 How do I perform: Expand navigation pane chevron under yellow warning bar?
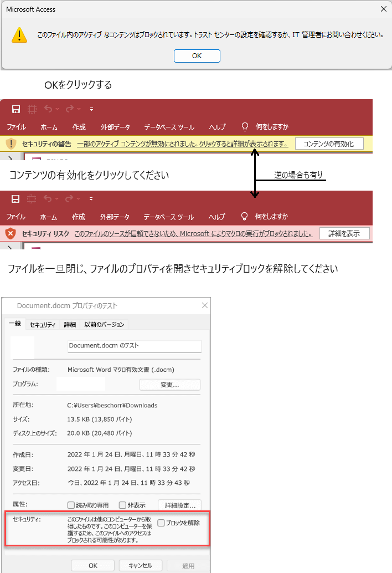pos(10,158)
